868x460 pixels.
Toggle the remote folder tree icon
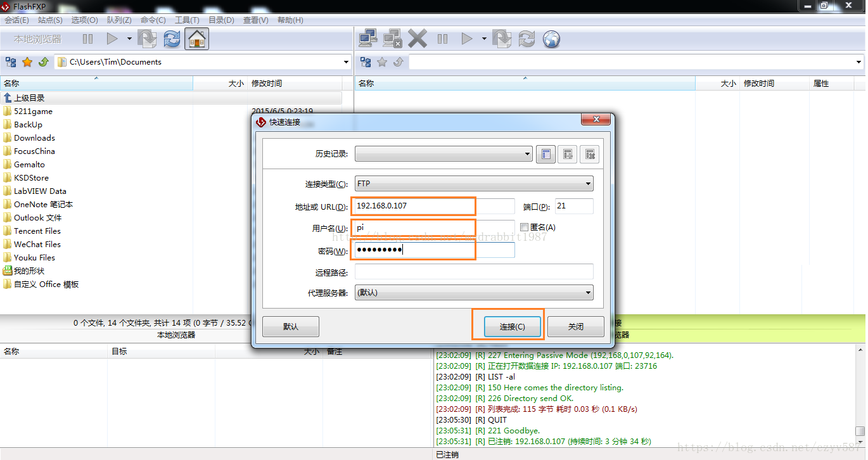(366, 62)
